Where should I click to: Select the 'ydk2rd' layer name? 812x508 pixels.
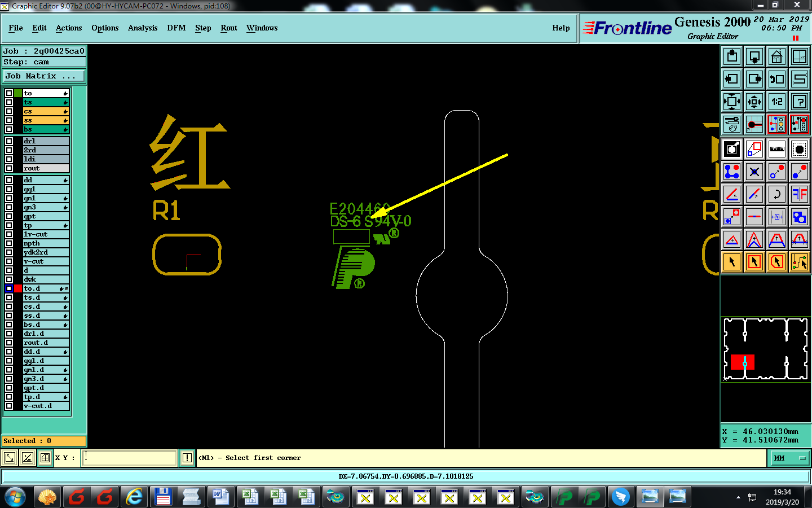(x=45, y=252)
